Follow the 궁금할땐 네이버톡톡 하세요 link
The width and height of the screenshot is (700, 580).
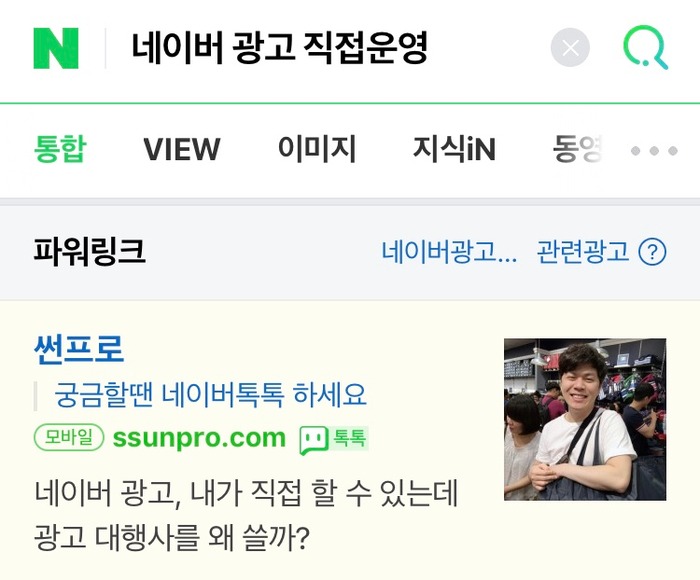click(211, 395)
